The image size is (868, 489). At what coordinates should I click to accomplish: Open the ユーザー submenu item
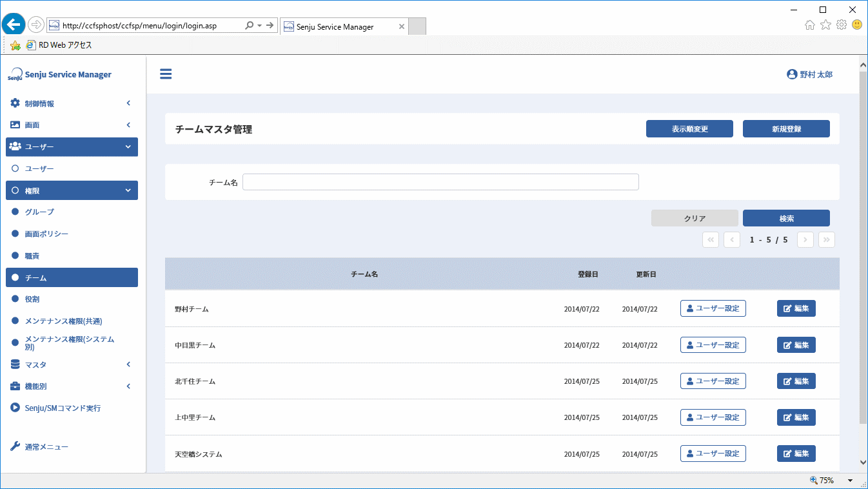pyautogui.click(x=72, y=168)
